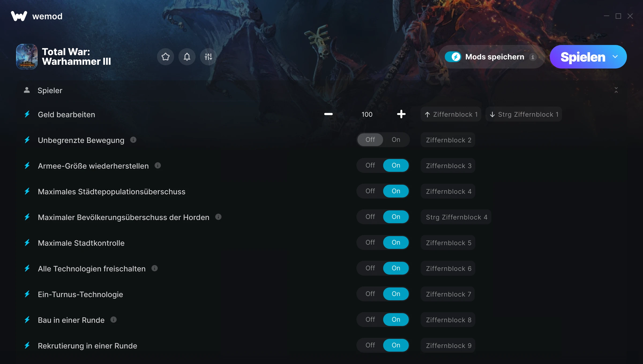The height and width of the screenshot is (364, 643).
Task: Turn on Unbegrenzte Bewegung
Action: (x=396, y=140)
